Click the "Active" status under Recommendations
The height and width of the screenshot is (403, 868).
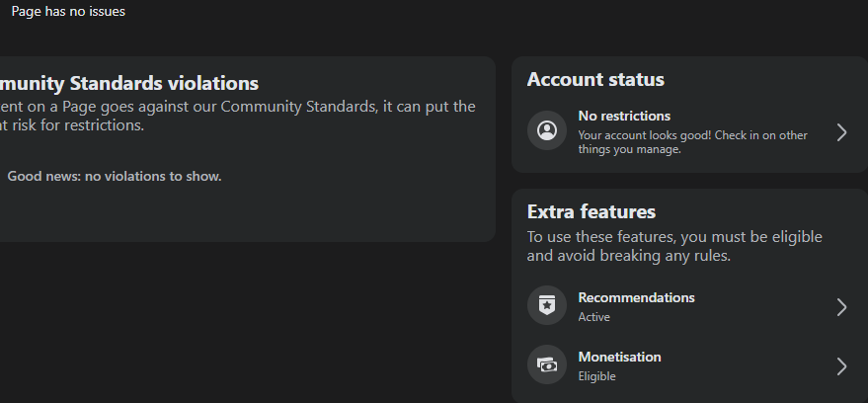(593, 317)
